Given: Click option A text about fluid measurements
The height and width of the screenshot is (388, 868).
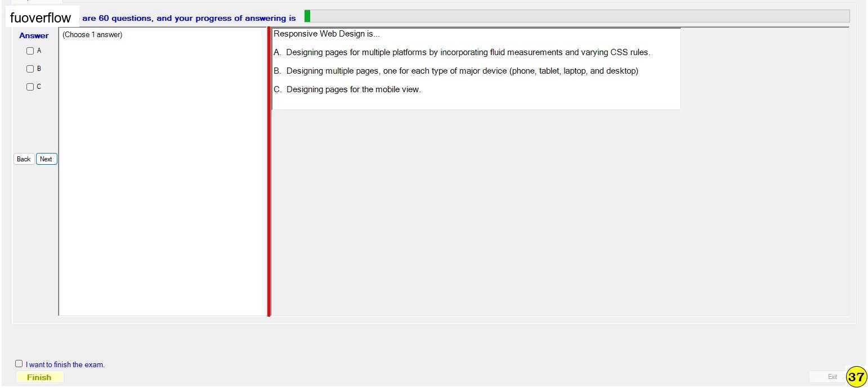Looking at the screenshot, I should 462,52.
